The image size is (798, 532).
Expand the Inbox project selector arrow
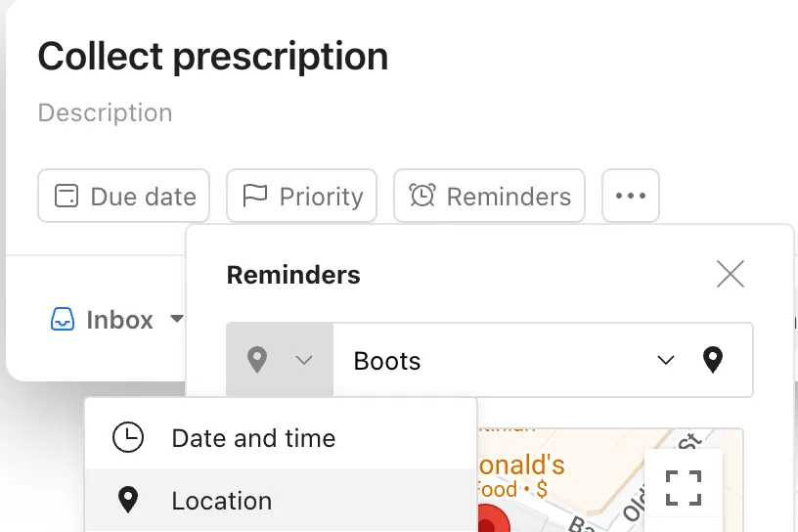click(x=177, y=319)
